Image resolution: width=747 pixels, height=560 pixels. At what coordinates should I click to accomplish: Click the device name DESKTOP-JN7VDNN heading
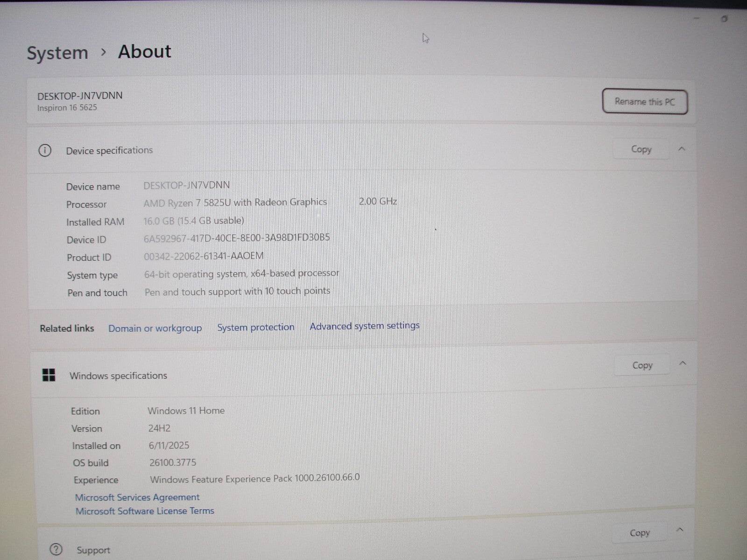pyautogui.click(x=79, y=95)
